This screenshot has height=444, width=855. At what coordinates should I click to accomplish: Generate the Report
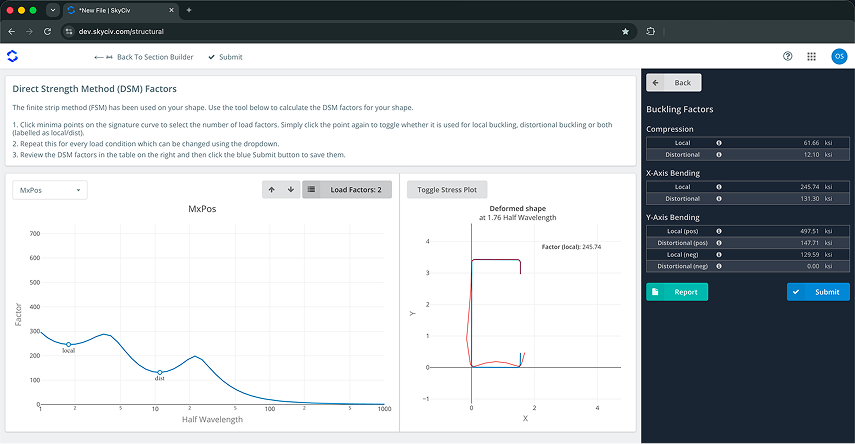pyautogui.click(x=677, y=292)
